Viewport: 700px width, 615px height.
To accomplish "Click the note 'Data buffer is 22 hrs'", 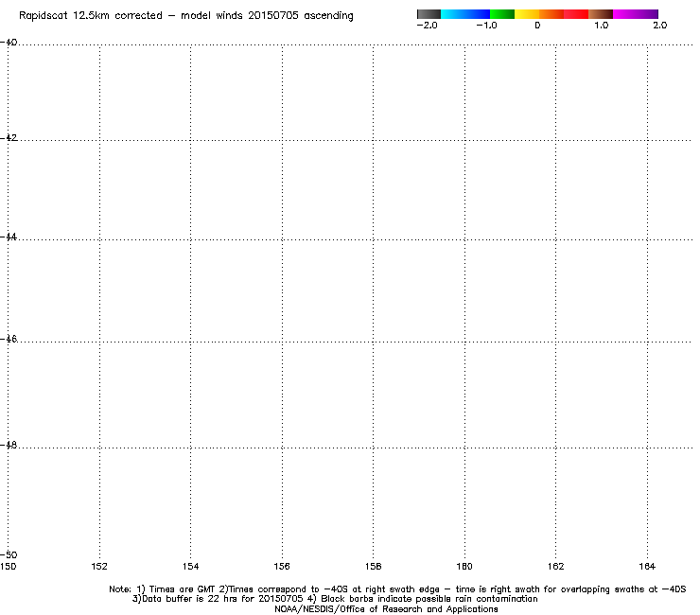I will 191,599.
